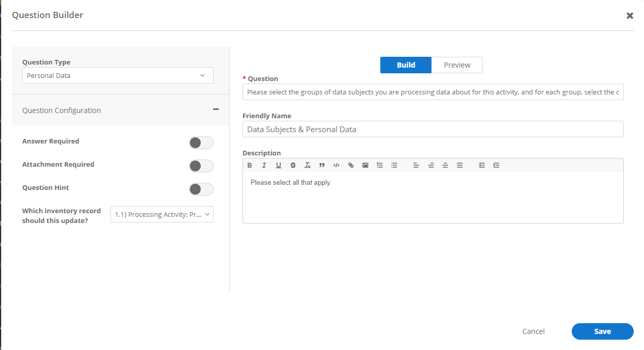Start a numbered list in description
Screen dimensions: 644x350
coord(380,165)
